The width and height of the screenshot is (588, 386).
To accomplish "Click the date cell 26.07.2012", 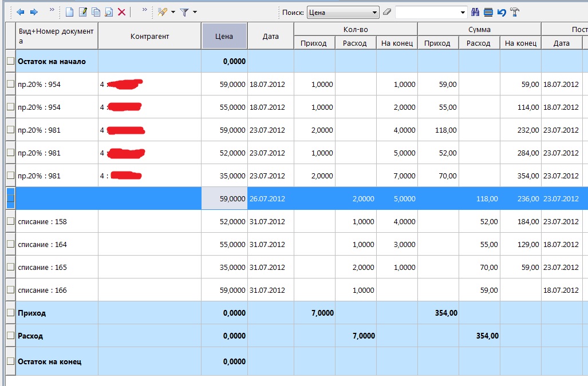I will click(270, 198).
